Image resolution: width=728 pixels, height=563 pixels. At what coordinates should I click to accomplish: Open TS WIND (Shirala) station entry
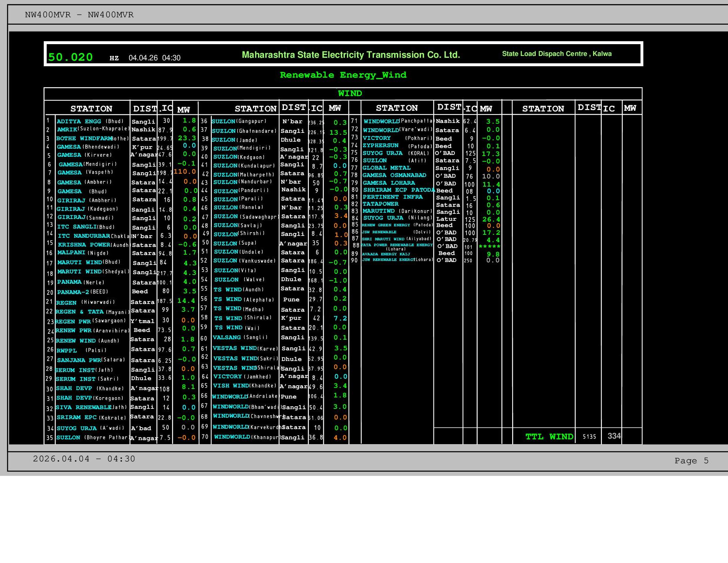(243, 318)
